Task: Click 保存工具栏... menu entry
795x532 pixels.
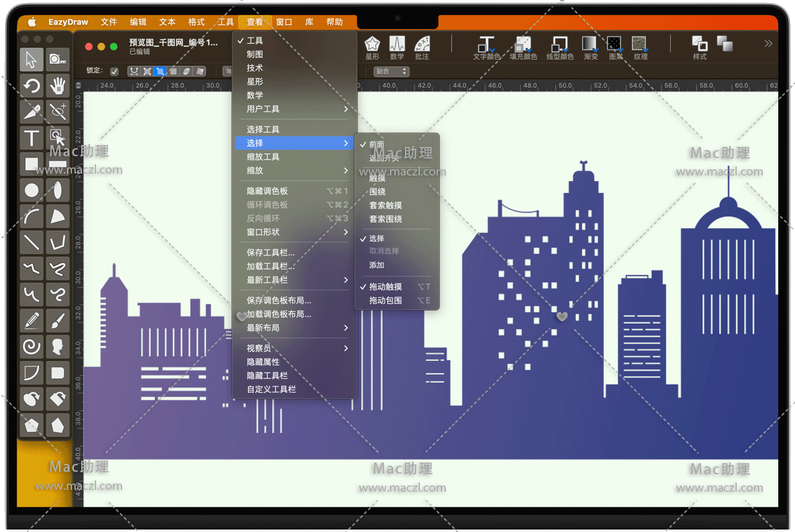Action: [x=271, y=253]
